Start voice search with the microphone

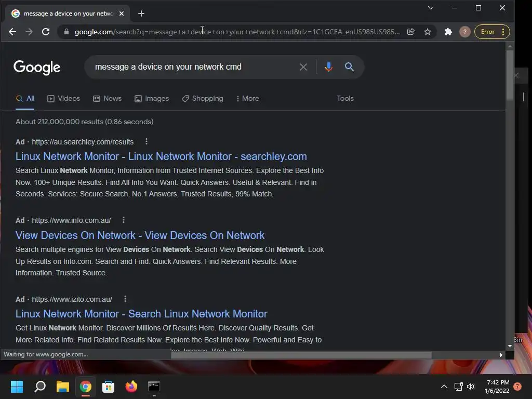[328, 67]
